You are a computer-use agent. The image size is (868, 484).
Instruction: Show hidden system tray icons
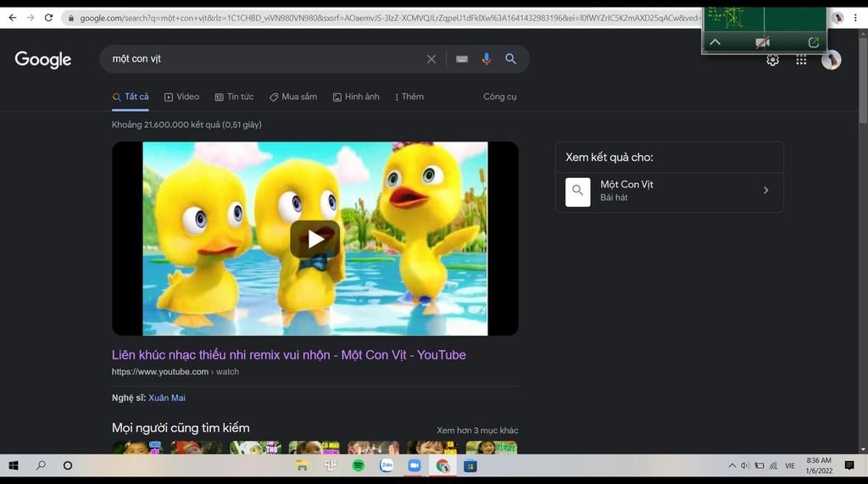pyautogui.click(x=732, y=465)
